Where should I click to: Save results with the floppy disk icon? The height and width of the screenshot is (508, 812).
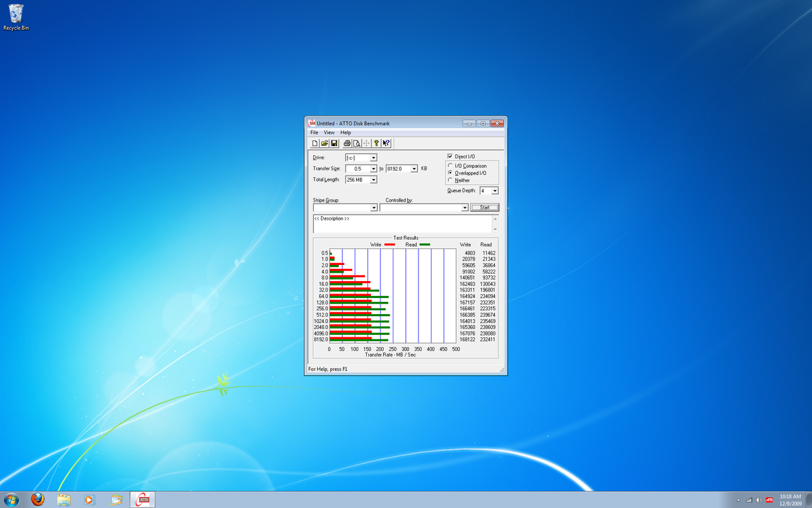(x=334, y=143)
